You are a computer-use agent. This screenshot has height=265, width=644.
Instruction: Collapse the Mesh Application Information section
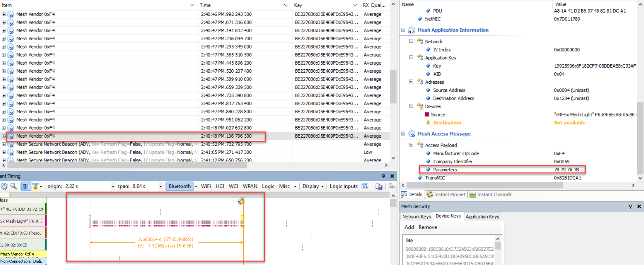(403, 30)
